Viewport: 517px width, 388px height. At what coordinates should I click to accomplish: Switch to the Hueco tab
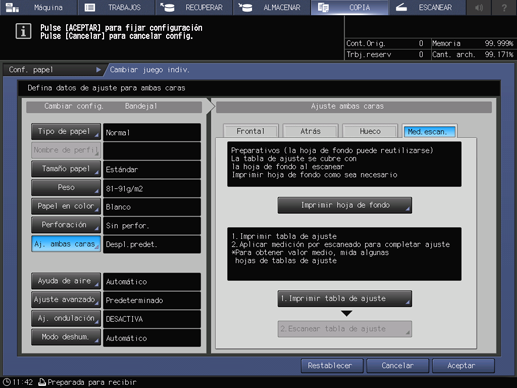click(370, 131)
